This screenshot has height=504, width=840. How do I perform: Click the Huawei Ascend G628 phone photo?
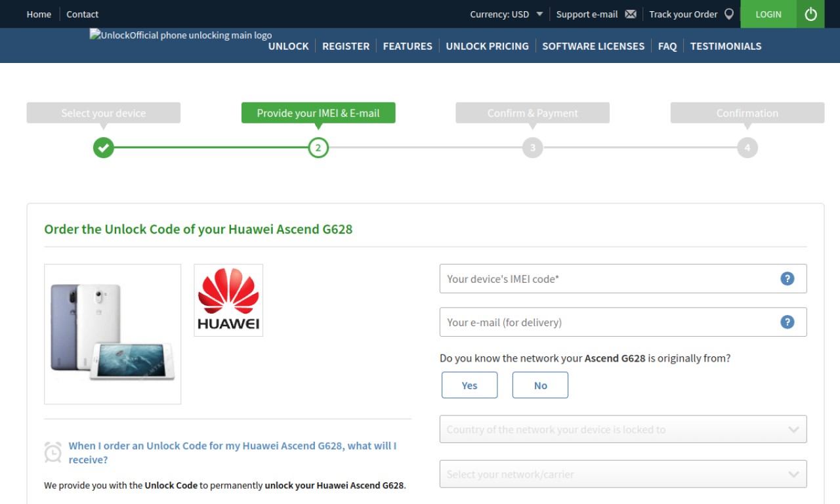pos(112,334)
